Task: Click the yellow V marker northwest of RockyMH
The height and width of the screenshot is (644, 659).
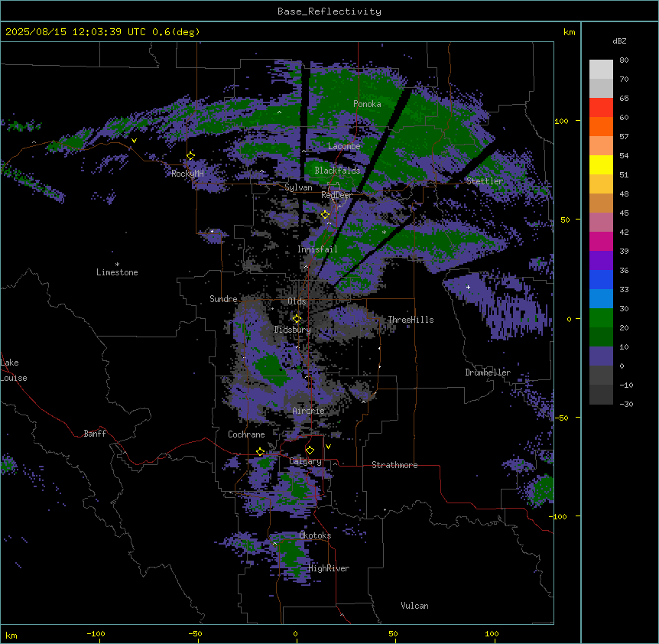Action: (x=134, y=141)
